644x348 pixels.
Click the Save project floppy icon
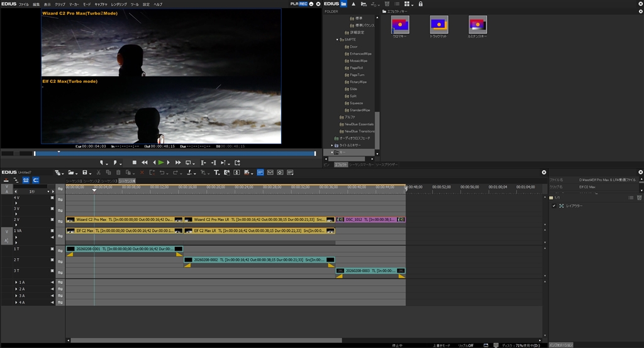(x=84, y=172)
